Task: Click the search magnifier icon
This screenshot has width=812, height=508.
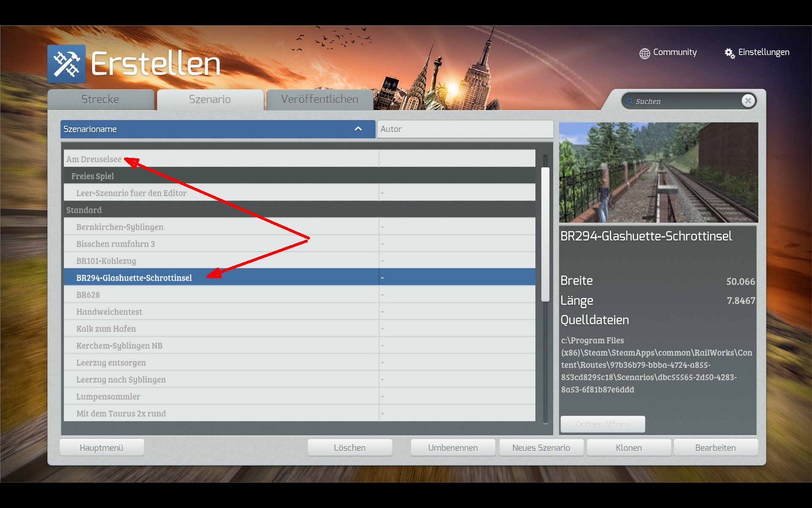Action: pos(629,102)
